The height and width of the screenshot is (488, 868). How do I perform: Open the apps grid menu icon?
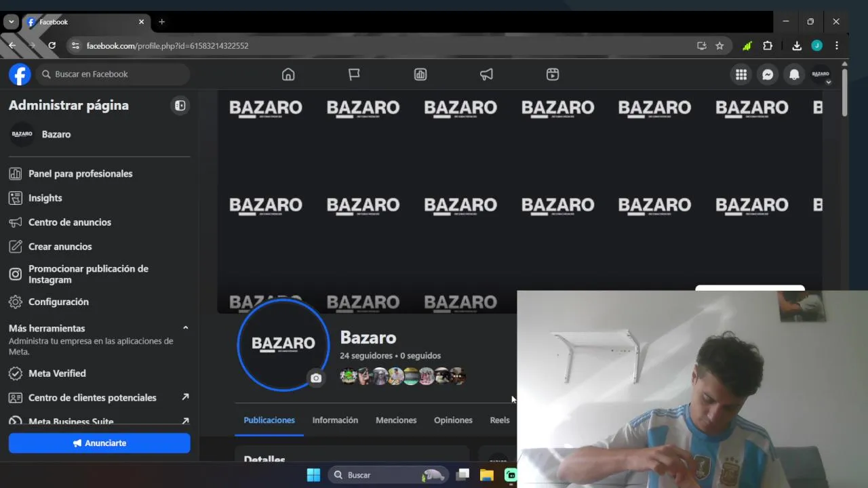(x=741, y=75)
